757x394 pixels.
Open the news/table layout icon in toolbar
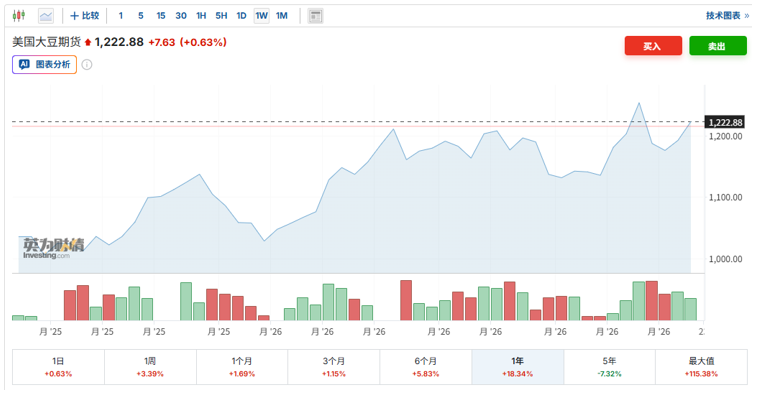(x=315, y=16)
